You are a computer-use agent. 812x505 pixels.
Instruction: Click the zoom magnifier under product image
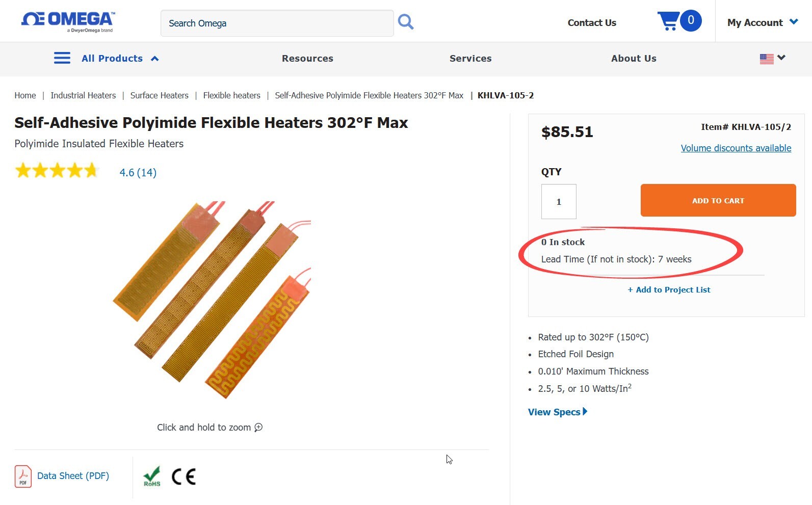click(258, 427)
